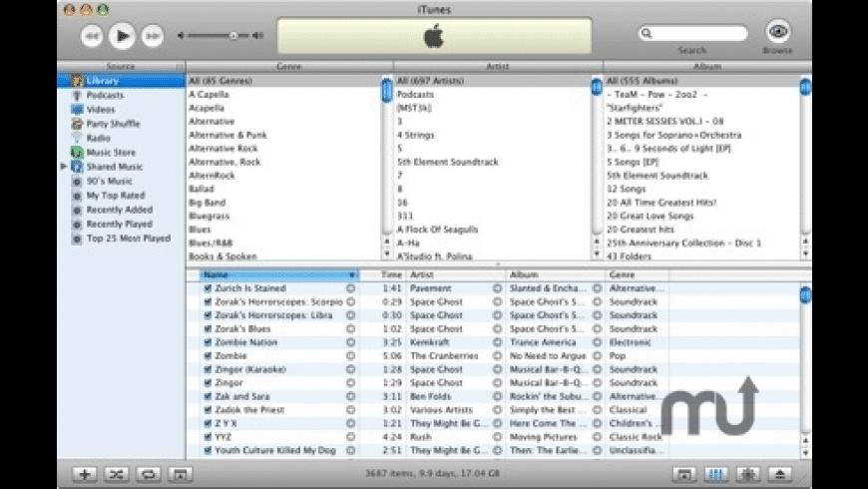The height and width of the screenshot is (489, 868).
Task: Open Party Shuffle source
Action: (x=122, y=124)
